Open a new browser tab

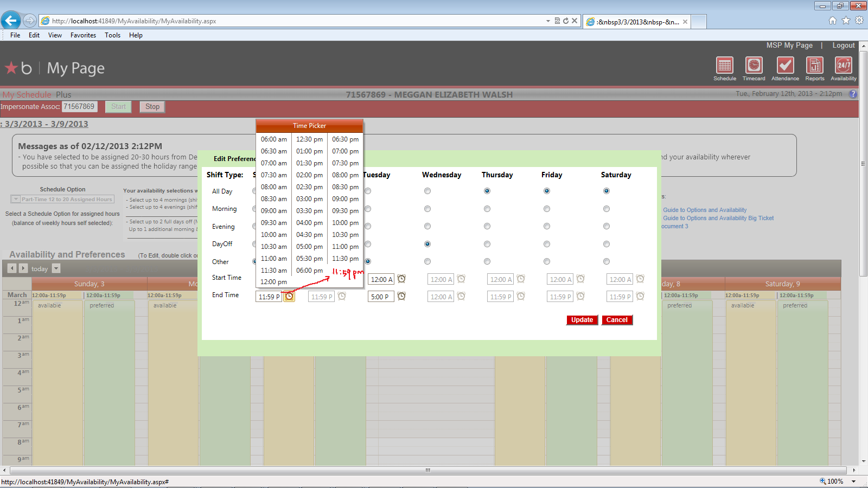coord(699,22)
